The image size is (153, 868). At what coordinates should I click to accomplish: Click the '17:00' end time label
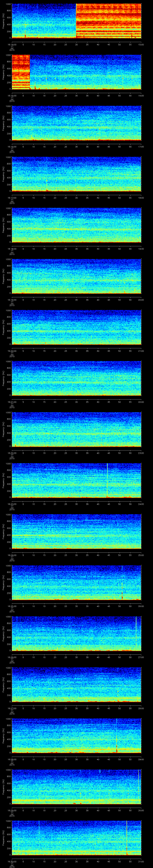tap(141, 147)
